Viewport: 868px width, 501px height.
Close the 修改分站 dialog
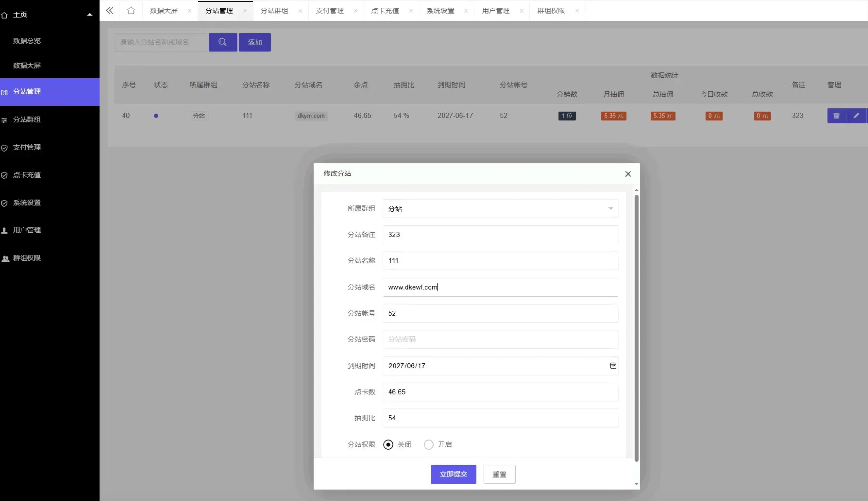(628, 174)
